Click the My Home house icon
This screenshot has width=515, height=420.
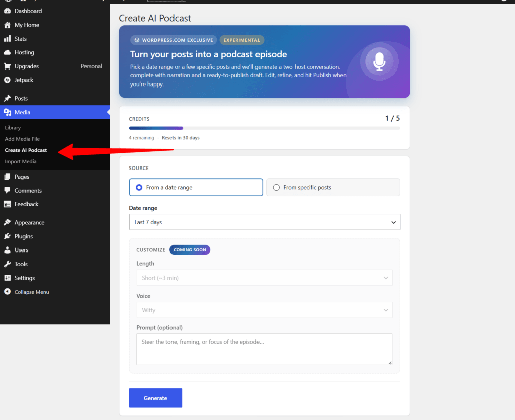(7, 25)
